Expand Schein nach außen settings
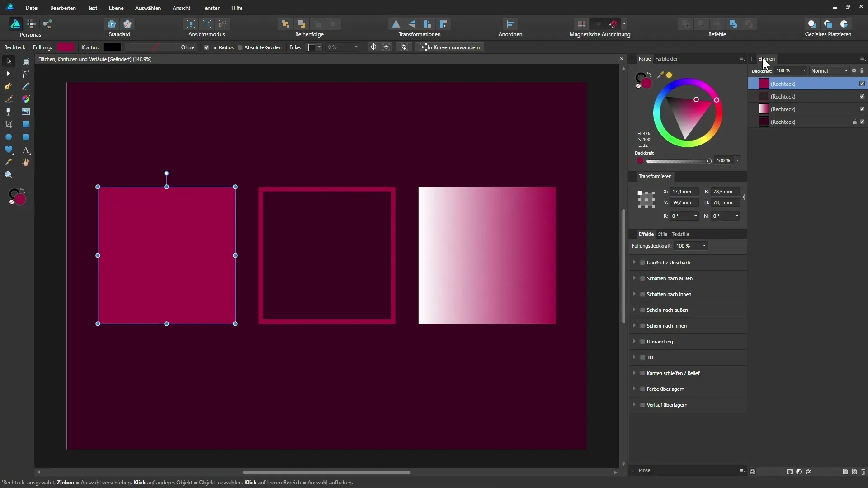The height and width of the screenshot is (488, 868). coord(634,310)
